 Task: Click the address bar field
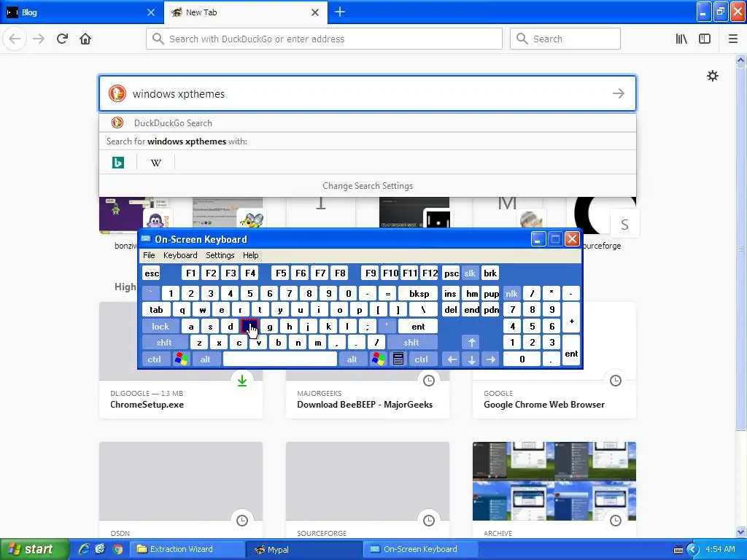pyautogui.click(x=324, y=39)
